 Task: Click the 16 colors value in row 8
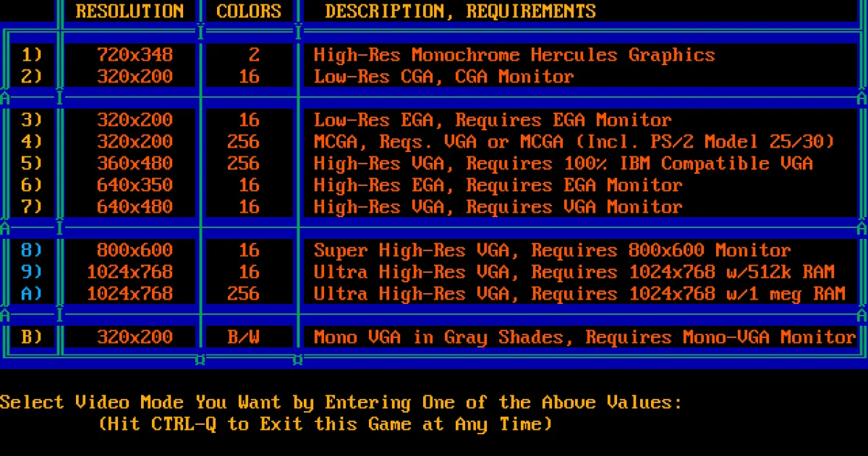point(249,250)
